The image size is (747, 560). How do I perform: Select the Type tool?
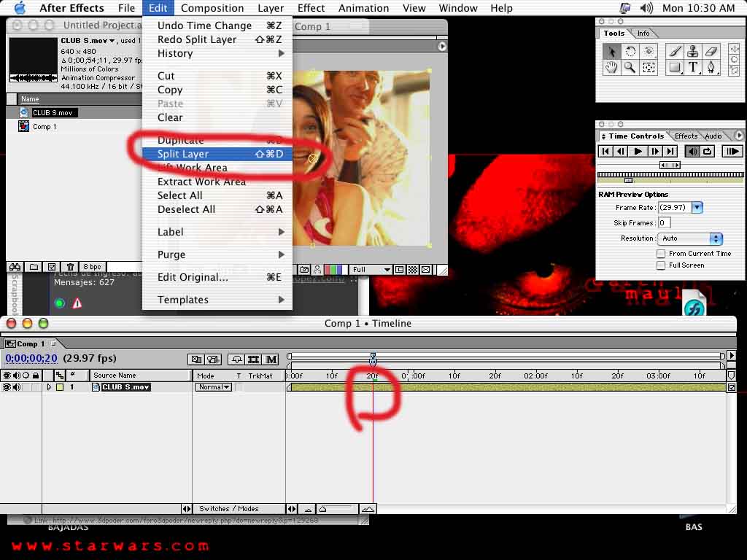coord(693,68)
